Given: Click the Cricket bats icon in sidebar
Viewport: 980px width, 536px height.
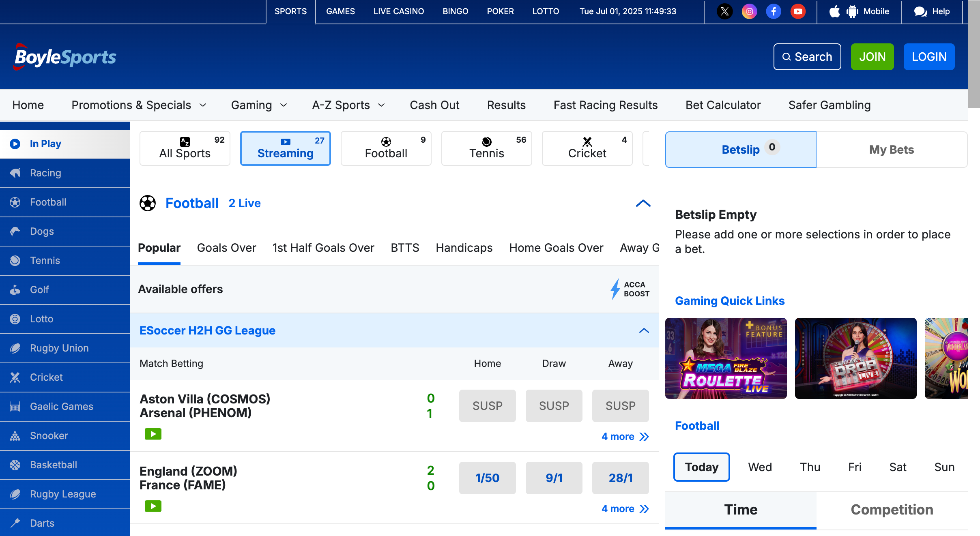Looking at the screenshot, I should point(15,377).
